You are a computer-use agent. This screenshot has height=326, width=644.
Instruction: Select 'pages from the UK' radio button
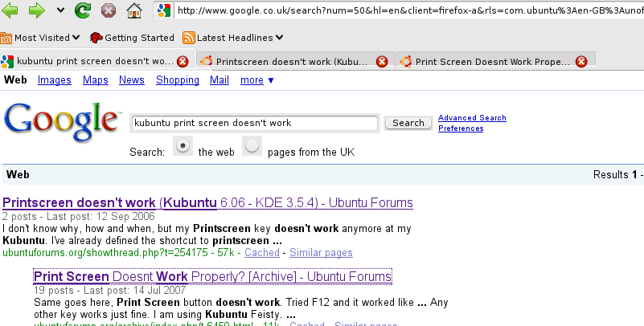point(252,146)
